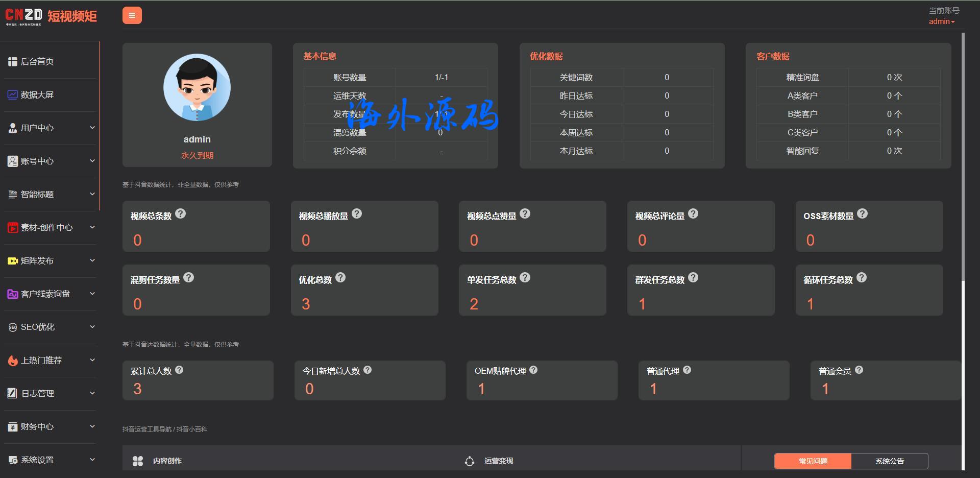Expand the 财务中心 menu arrow
The image size is (980, 478).
(92, 426)
